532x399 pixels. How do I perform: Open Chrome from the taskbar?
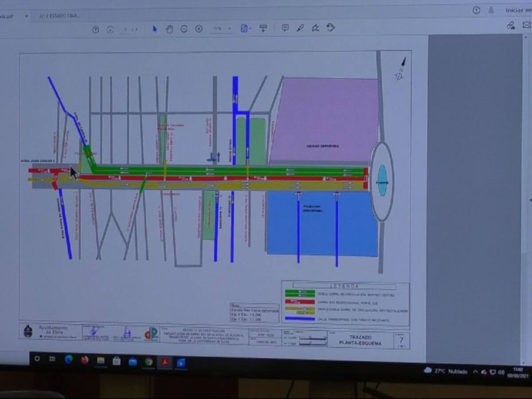pos(149,361)
